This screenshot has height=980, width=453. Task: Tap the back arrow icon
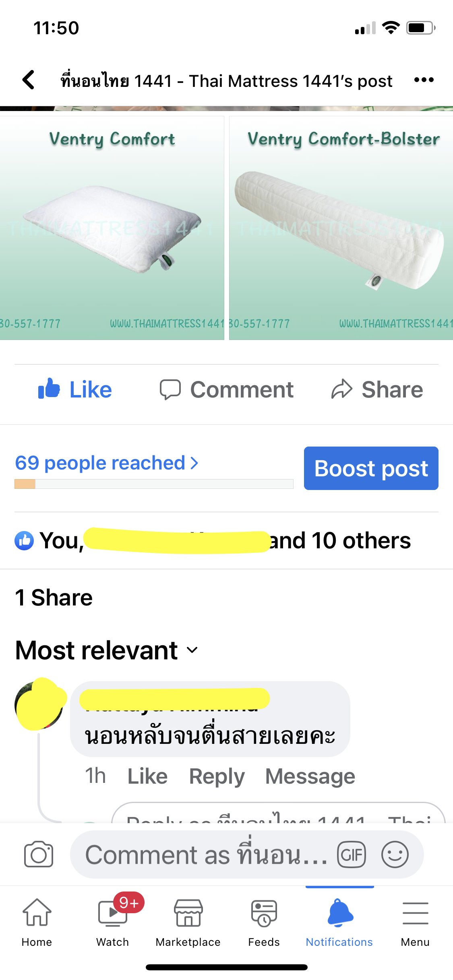[28, 80]
